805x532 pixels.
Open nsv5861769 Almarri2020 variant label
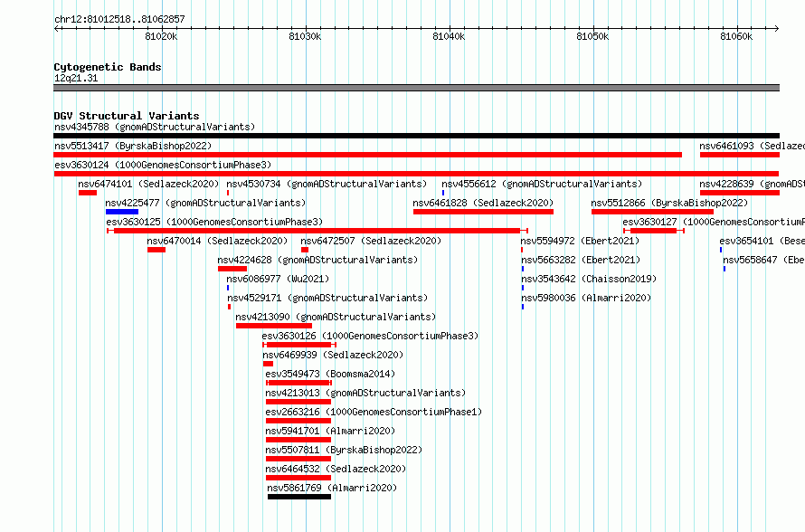coord(332,488)
